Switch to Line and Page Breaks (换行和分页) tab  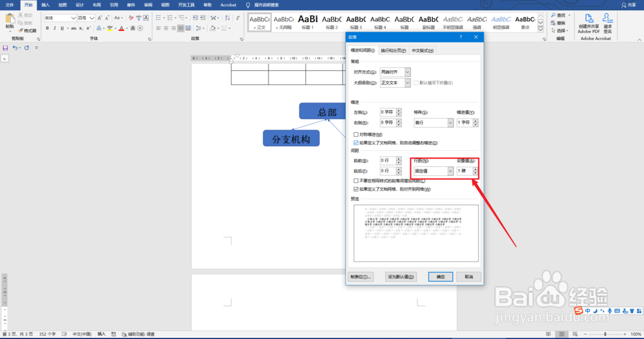(x=393, y=50)
